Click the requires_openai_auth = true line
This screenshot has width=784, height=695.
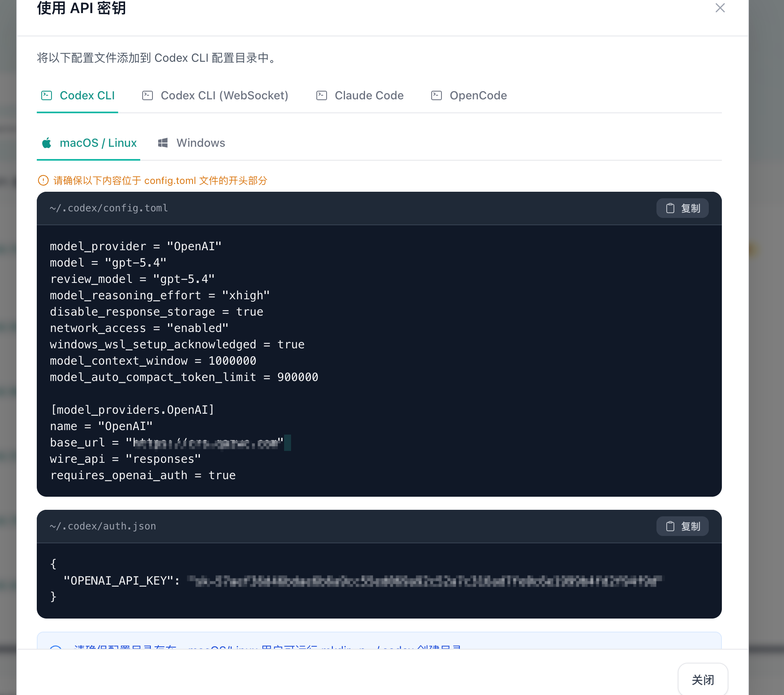pyautogui.click(x=143, y=475)
